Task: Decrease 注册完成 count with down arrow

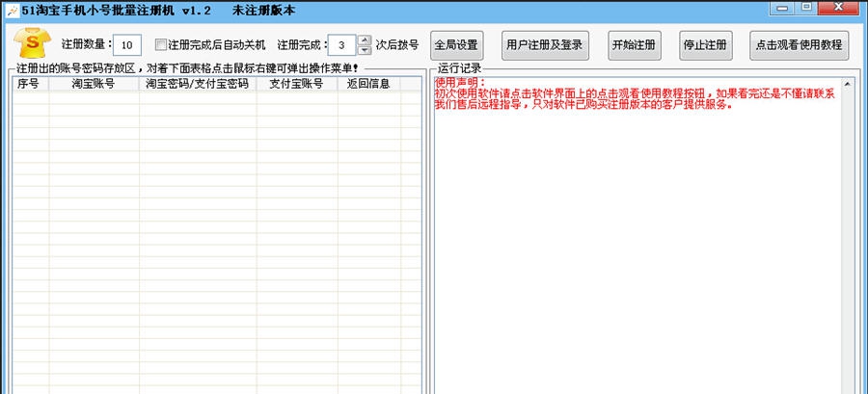Action: point(365,50)
